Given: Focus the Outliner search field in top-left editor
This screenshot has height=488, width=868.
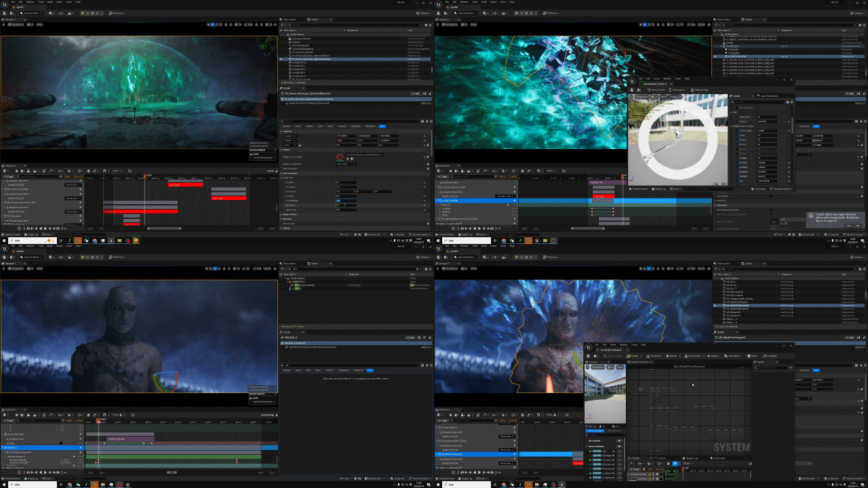Looking at the screenshot, I should pos(353,26).
